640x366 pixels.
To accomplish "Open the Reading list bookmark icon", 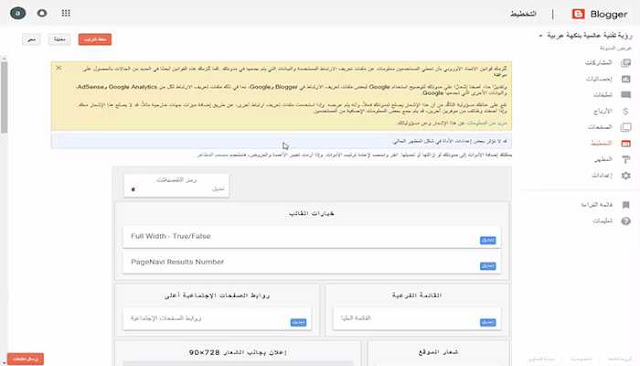I will tap(626, 205).
